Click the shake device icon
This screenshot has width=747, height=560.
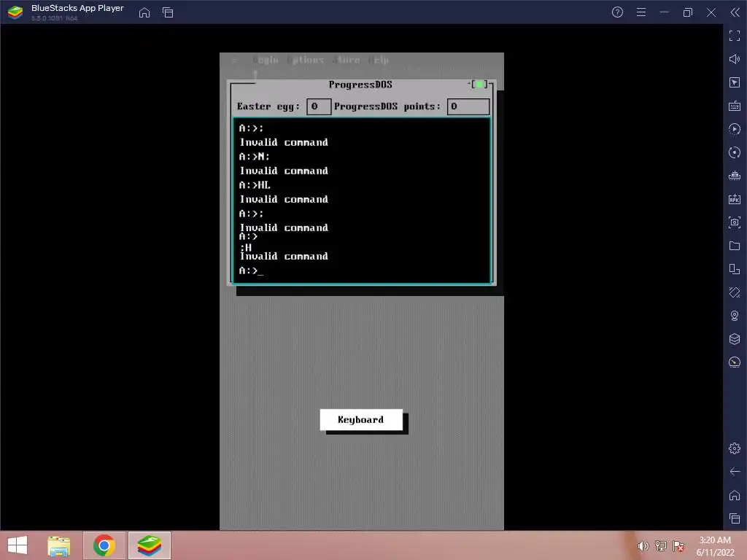click(734, 292)
